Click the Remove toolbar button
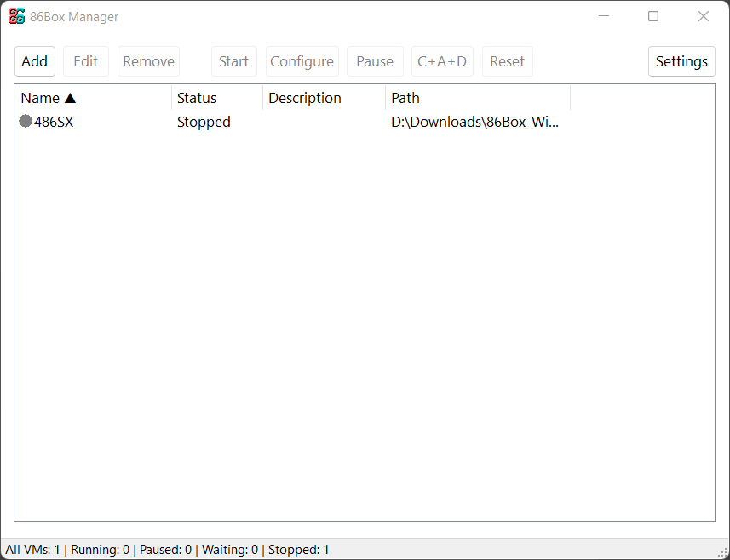Screen dimensions: 730x560 [148, 61]
